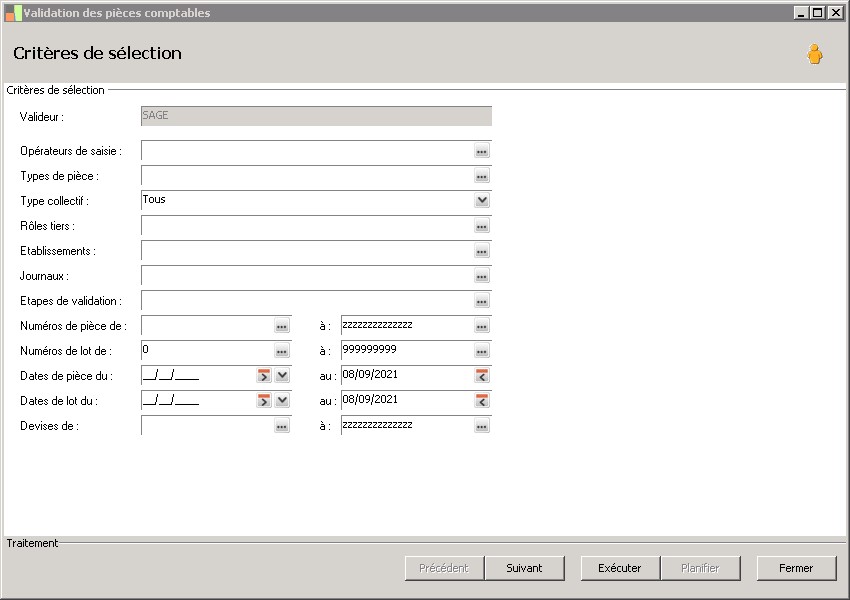Maximize the Validation des pièces comptables window

coord(818,12)
